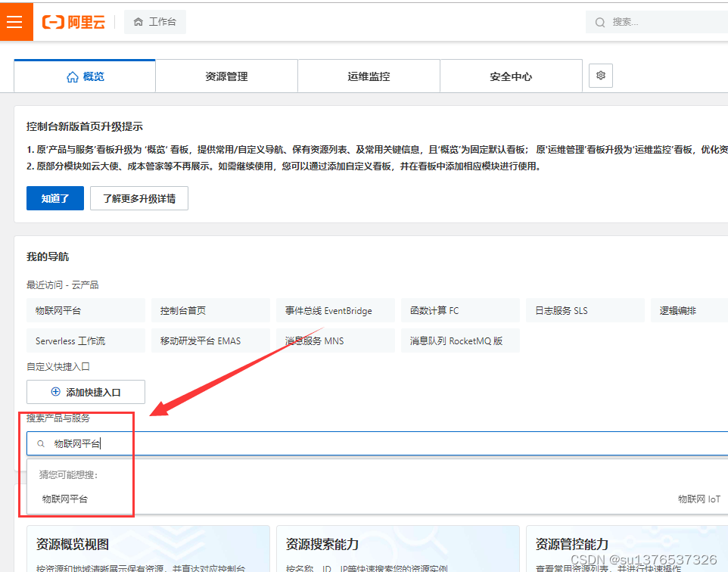Click the 控制台新版首页升级提示 title
728x572 pixels.
[85, 126]
